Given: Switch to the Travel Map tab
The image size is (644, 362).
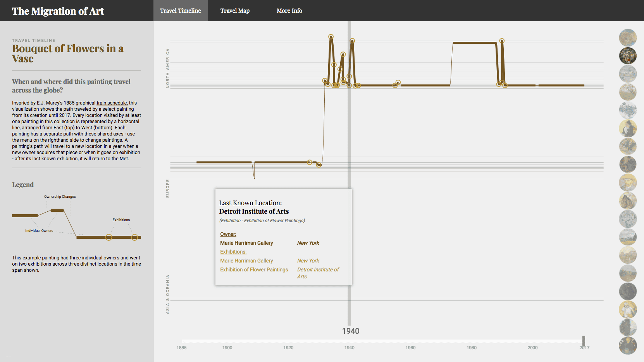Looking at the screenshot, I should [235, 11].
